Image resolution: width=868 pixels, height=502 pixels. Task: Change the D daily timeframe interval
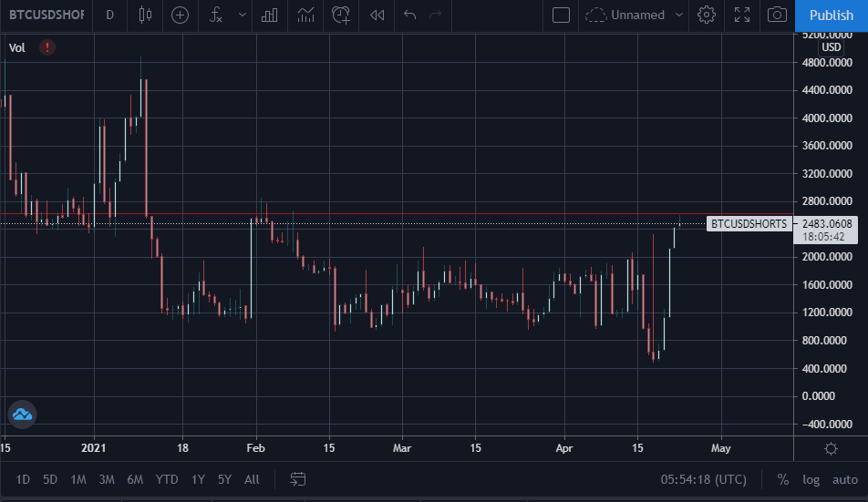pos(109,15)
